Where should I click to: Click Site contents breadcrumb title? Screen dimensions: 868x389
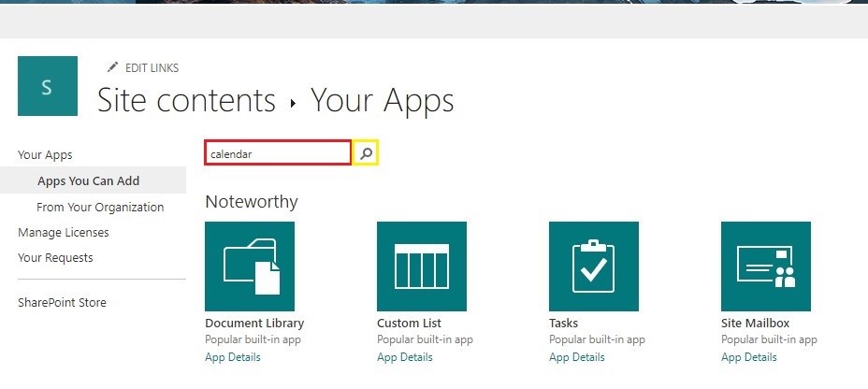[186, 101]
